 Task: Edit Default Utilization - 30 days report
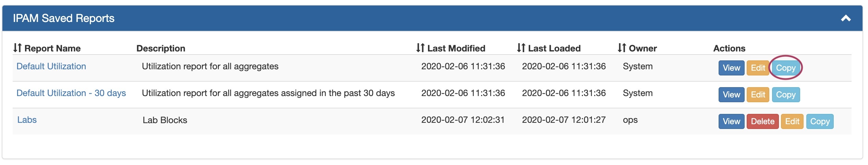coord(758,95)
